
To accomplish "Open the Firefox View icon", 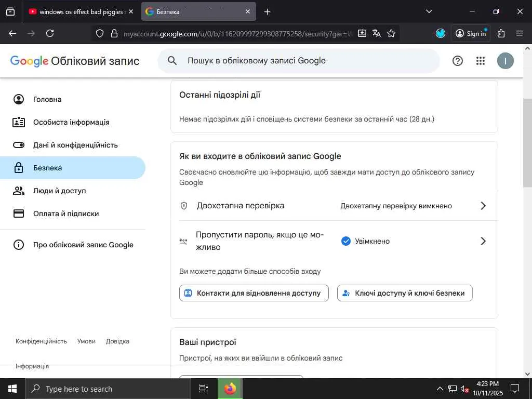I will 10,11.
